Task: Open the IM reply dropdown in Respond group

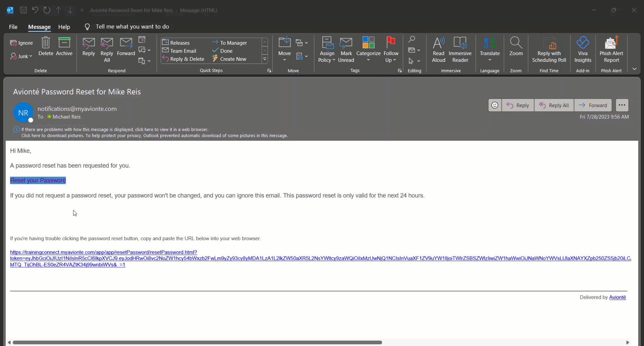Action: 144,50
